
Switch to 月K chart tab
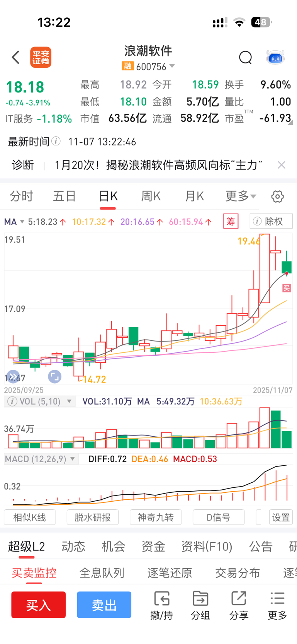click(x=195, y=196)
